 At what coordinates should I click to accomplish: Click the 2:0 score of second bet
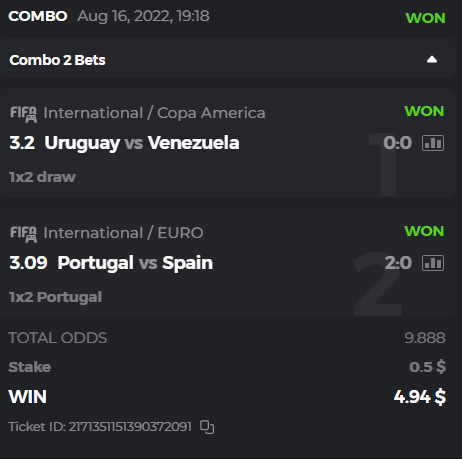(x=398, y=263)
